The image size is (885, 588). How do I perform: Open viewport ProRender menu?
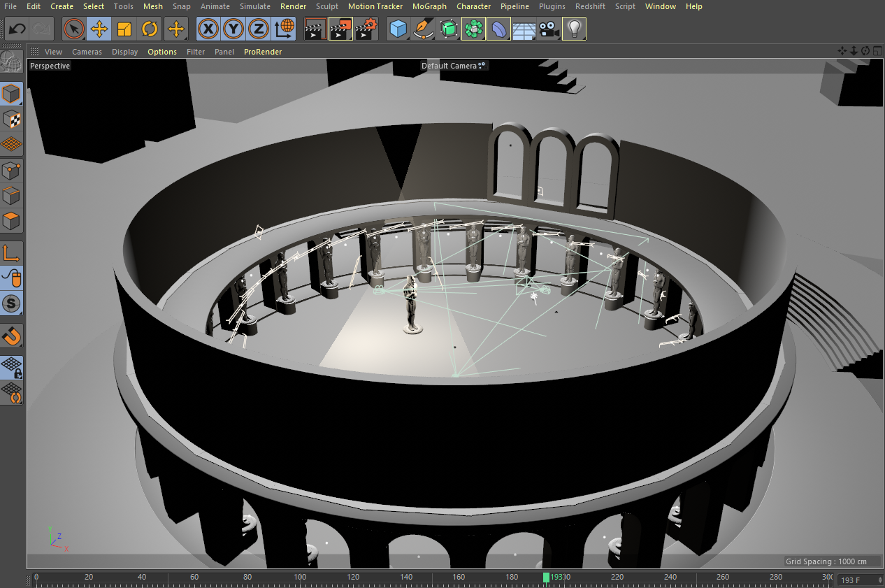coord(263,52)
